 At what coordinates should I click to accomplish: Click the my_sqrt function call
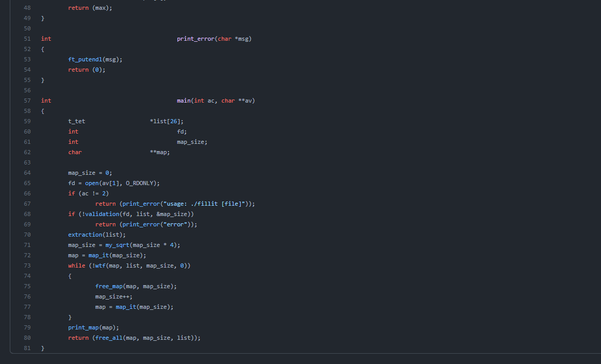point(117,245)
